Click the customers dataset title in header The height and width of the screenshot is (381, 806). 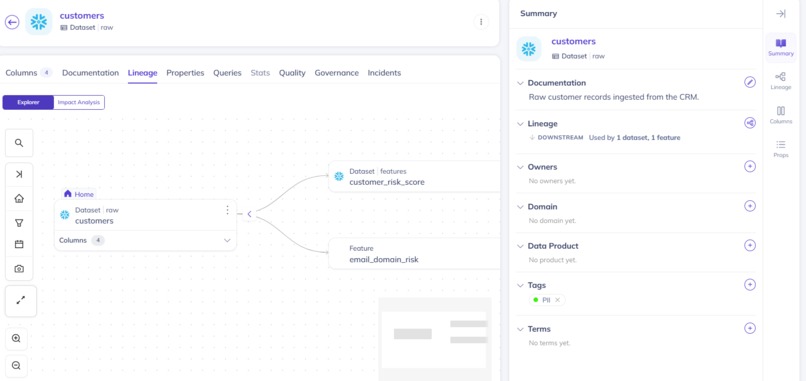click(x=82, y=16)
